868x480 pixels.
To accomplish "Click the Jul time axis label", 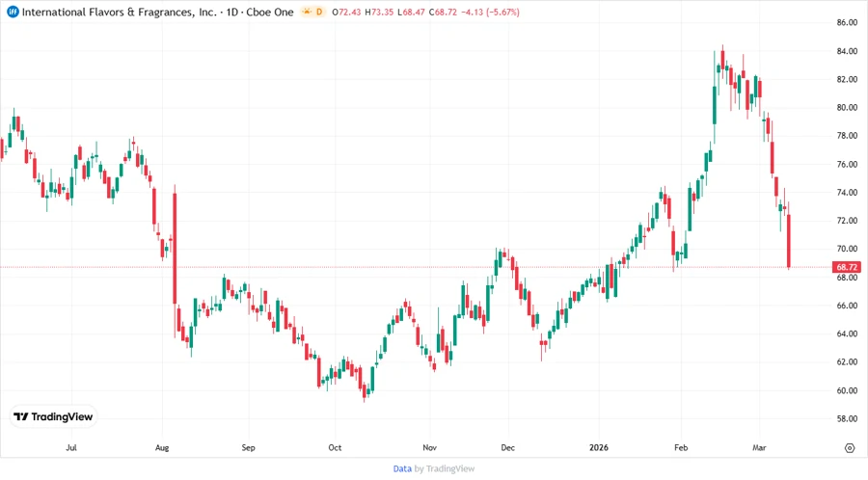I will [x=70, y=448].
